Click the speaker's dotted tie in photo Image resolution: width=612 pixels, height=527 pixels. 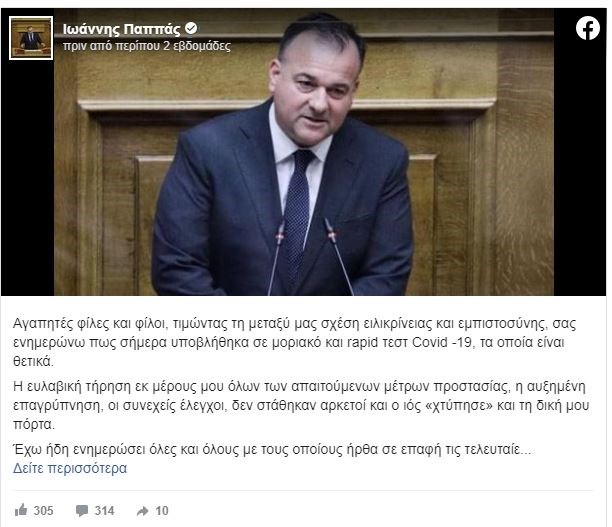298,217
